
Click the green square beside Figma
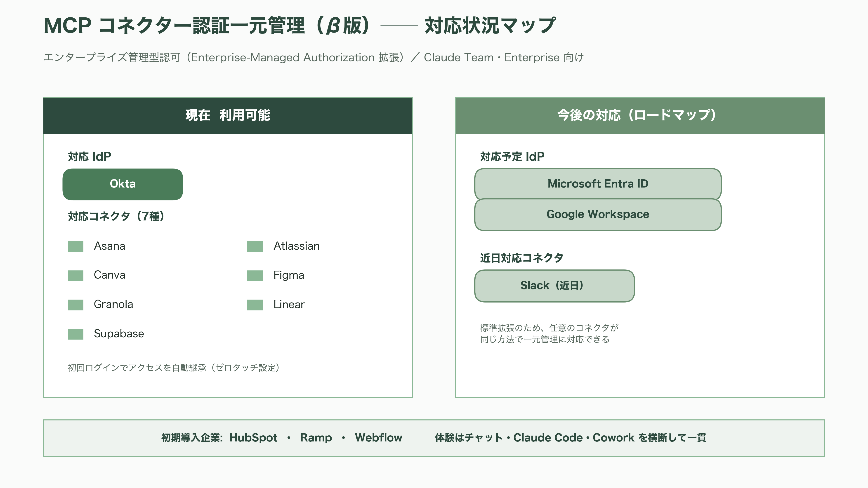pyautogui.click(x=255, y=275)
